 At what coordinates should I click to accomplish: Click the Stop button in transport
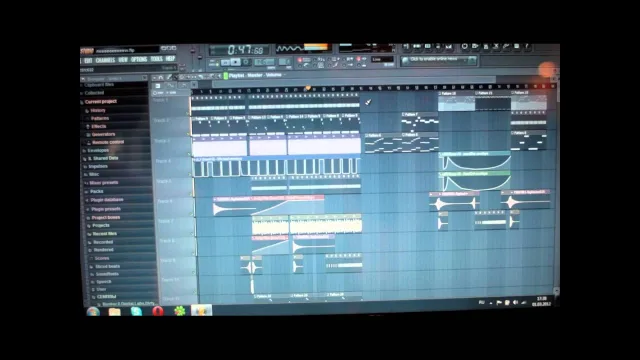click(x=236, y=62)
